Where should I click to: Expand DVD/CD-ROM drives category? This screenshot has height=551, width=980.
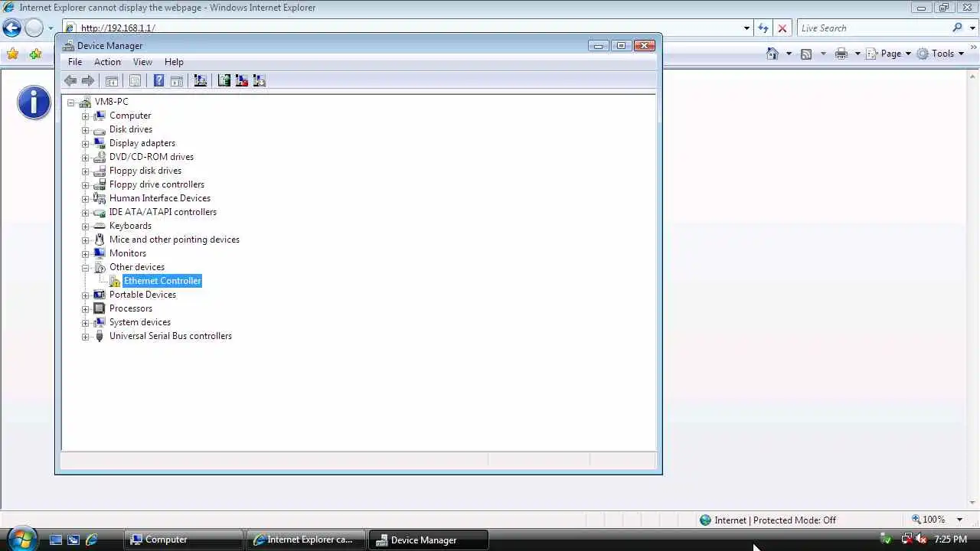click(86, 158)
